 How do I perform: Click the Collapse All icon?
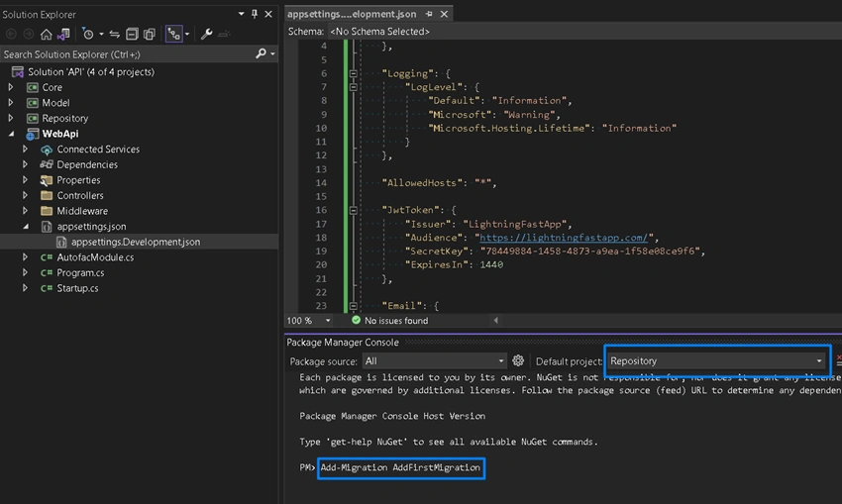point(132,35)
